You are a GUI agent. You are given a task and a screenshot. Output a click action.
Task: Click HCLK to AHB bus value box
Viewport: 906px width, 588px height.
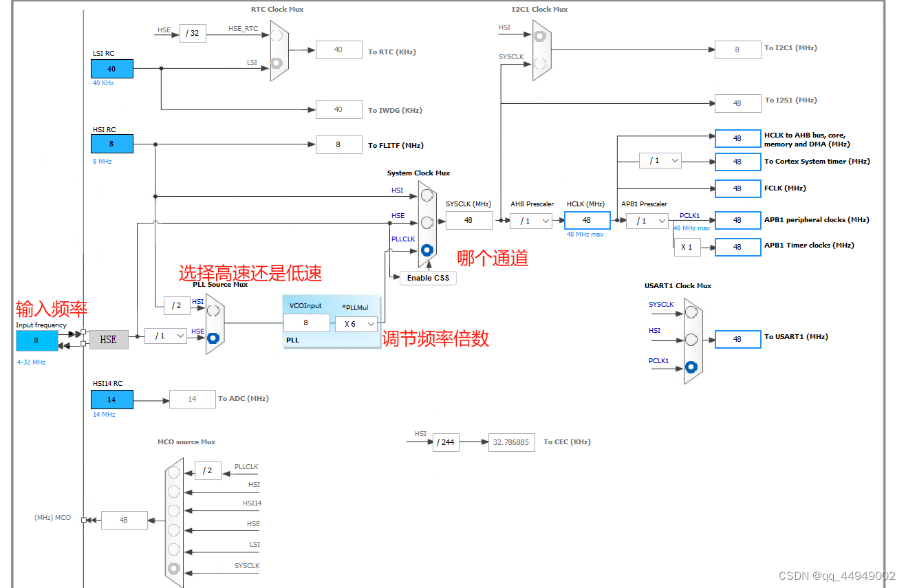pyautogui.click(x=738, y=138)
